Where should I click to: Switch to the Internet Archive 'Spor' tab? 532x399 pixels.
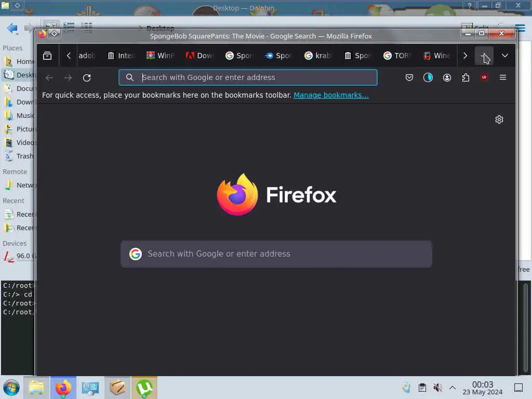coord(357,56)
